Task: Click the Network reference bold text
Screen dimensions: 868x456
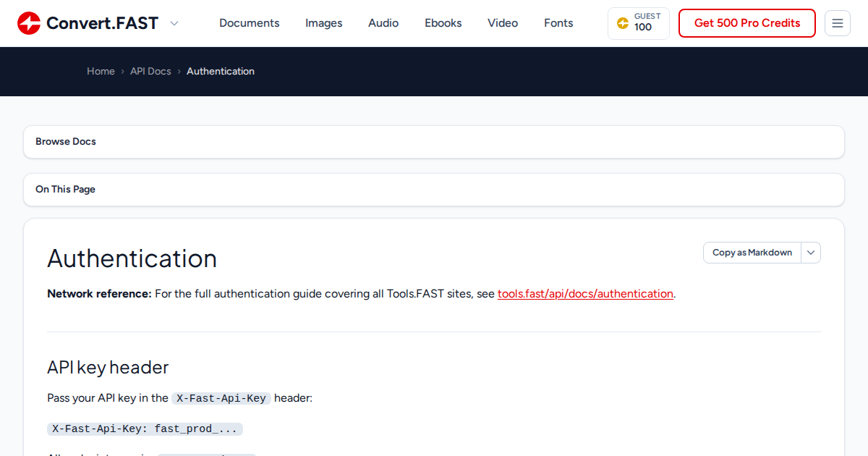Action: [100, 294]
